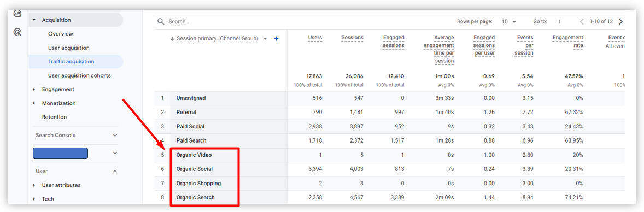Open Session primary Channel Group dimension dropdown

[265, 39]
